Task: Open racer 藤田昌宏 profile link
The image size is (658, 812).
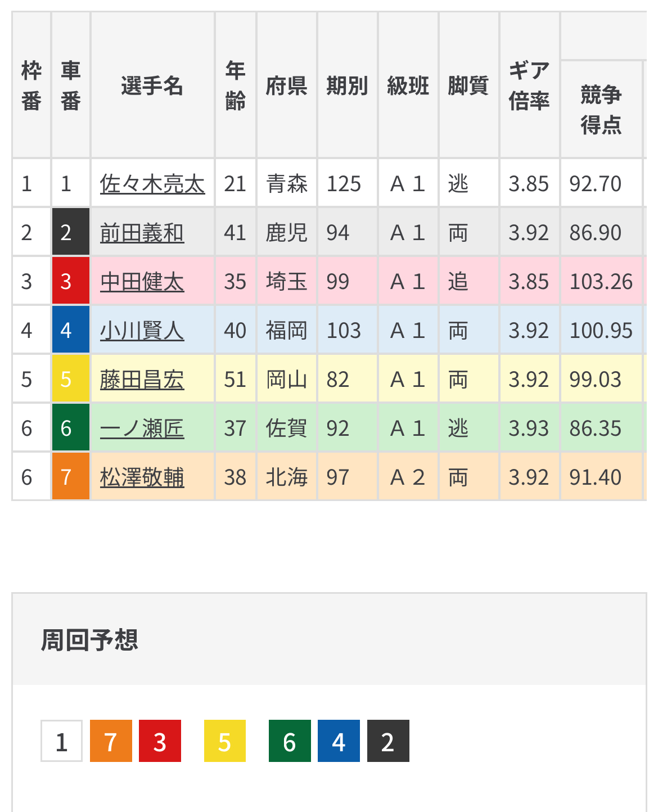Action: click(x=142, y=380)
